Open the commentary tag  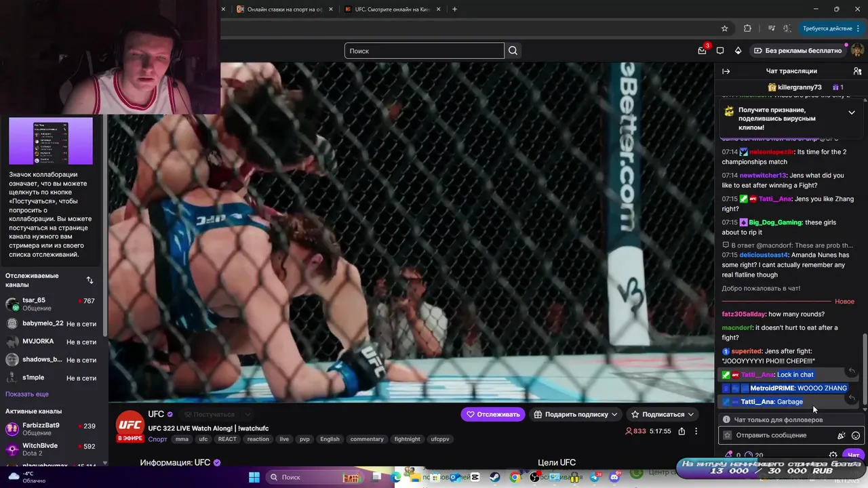[x=367, y=439]
